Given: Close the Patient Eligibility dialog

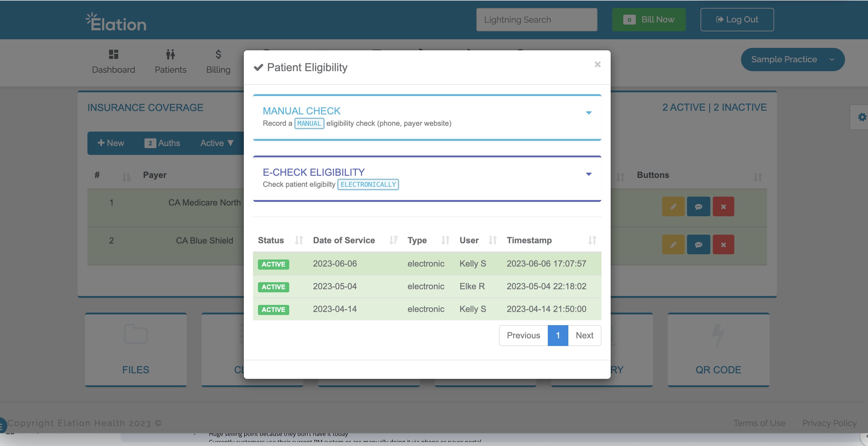Looking at the screenshot, I should (x=597, y=64).
